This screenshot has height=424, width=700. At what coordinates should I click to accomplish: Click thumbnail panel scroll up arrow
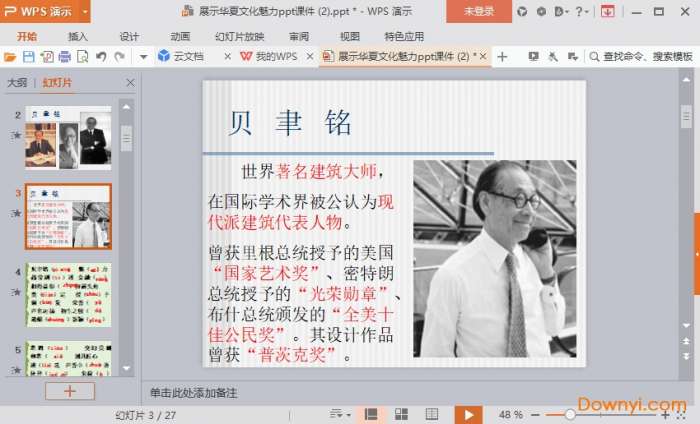pos(126,107)
